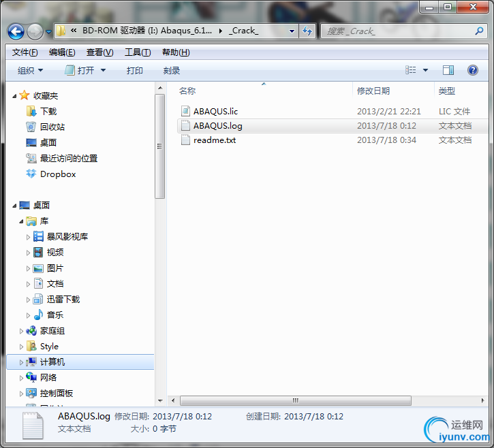Collapse the 库 libraries node
The height and width of the screenshot is (448, 494).
click(21, 221)
